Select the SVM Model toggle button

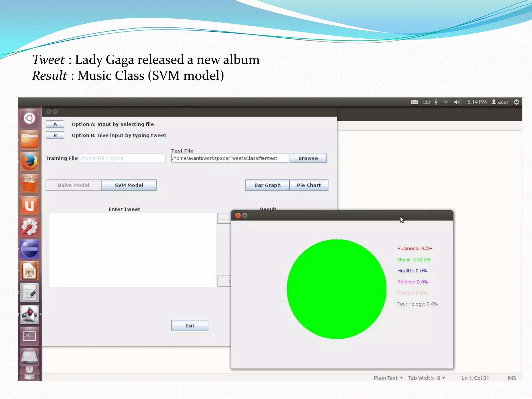point(129,185)
